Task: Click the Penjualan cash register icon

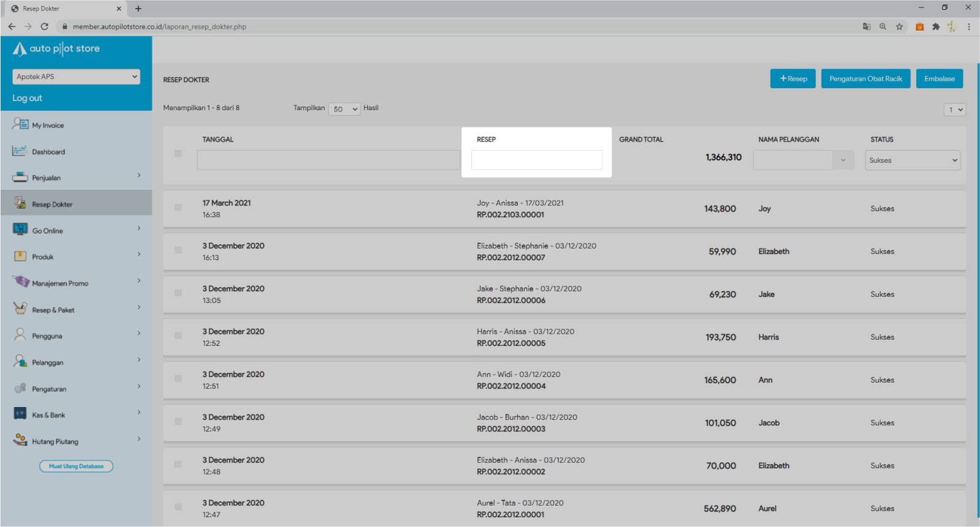Action: pyautogui.click(x=20, y=178)
